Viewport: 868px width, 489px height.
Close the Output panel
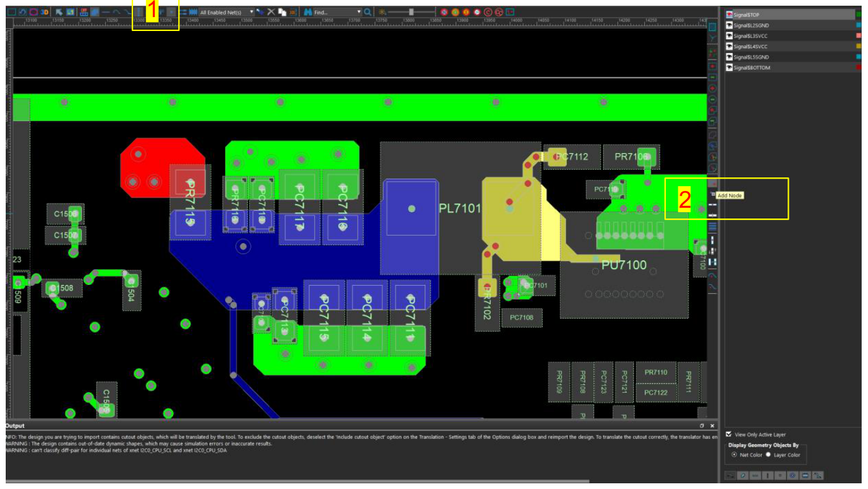pos(712,426)
